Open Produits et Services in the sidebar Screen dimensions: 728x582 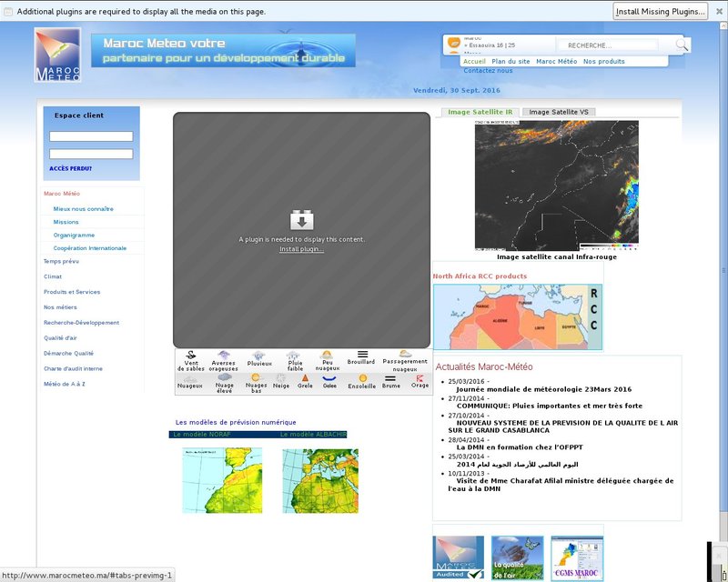point(72,292)
